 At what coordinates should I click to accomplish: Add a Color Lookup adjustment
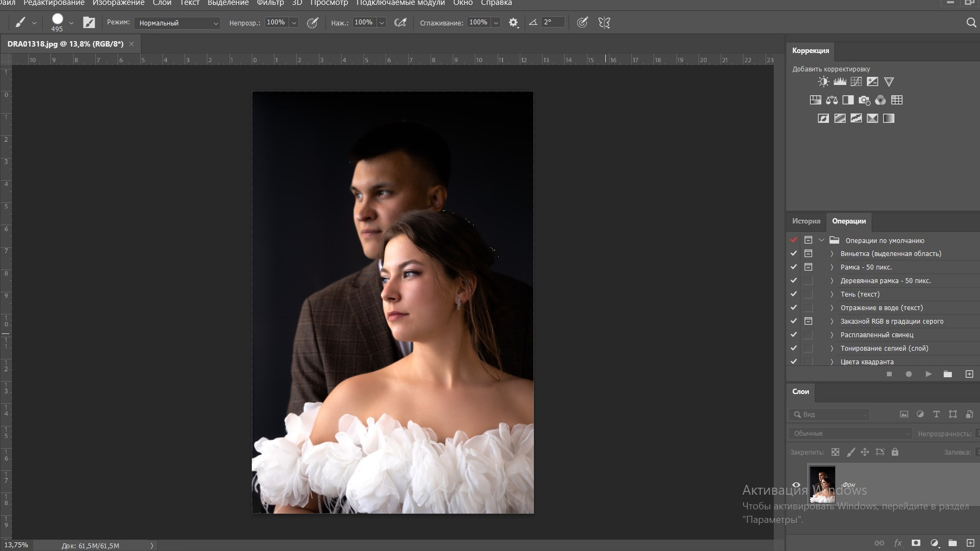[897, 100]
